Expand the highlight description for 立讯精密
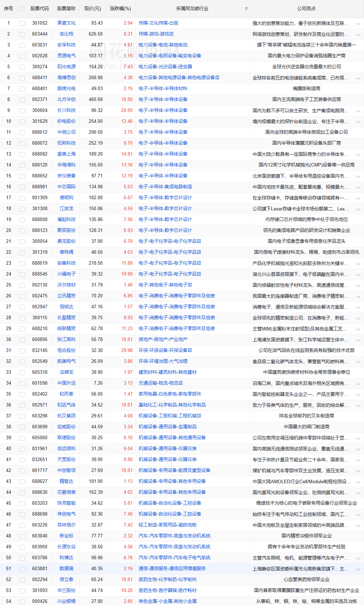Image resolution: width=364 pixels, height=605 pixels. click(358, 296)
